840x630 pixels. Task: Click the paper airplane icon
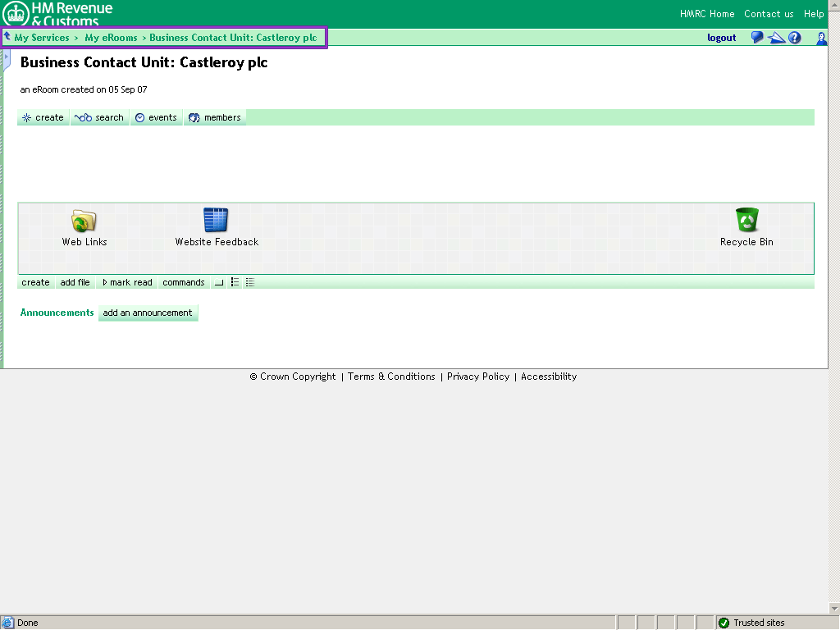[776, 38]
